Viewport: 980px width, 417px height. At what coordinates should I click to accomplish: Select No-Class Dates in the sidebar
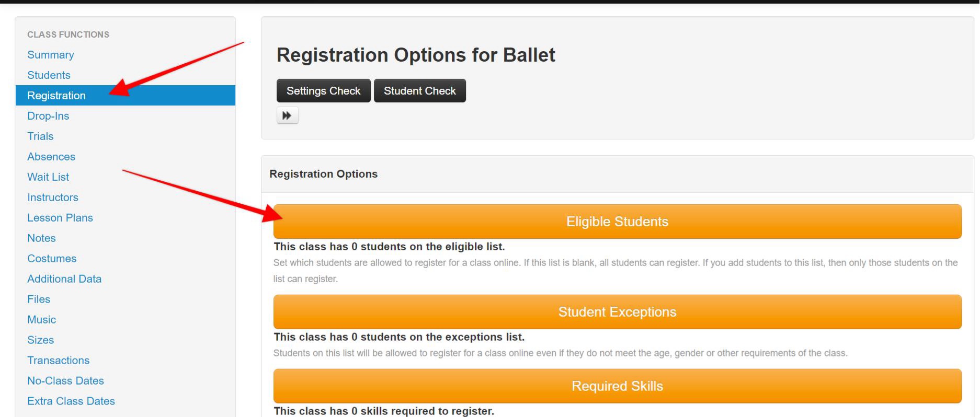(x=65, y=381)
